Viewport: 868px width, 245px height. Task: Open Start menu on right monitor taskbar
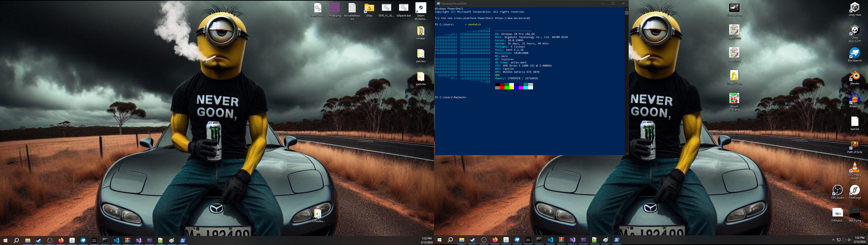439,240
